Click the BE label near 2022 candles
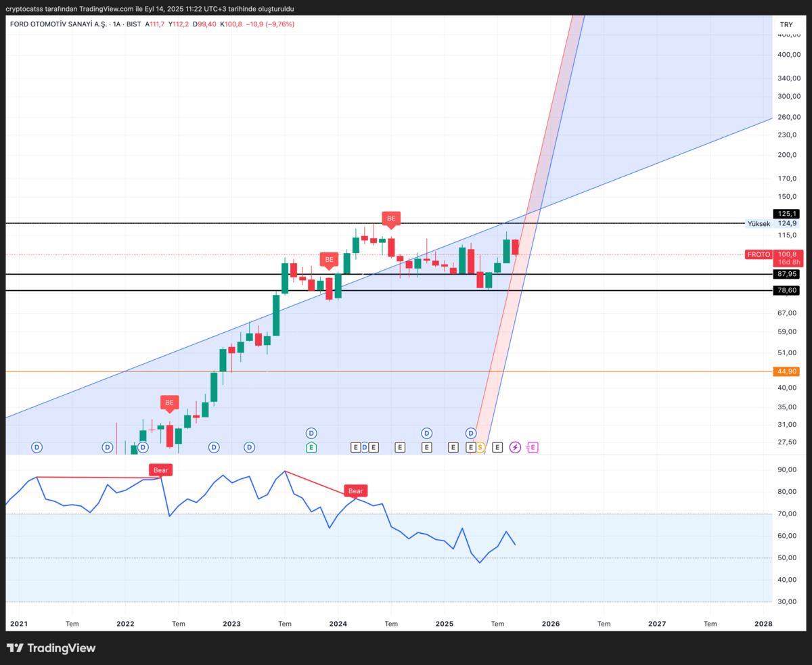 (169, 403)
